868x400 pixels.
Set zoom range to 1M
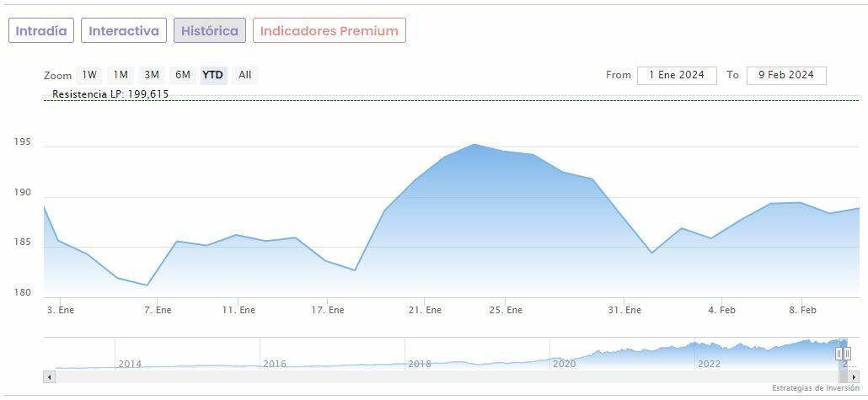pos(121,75)
